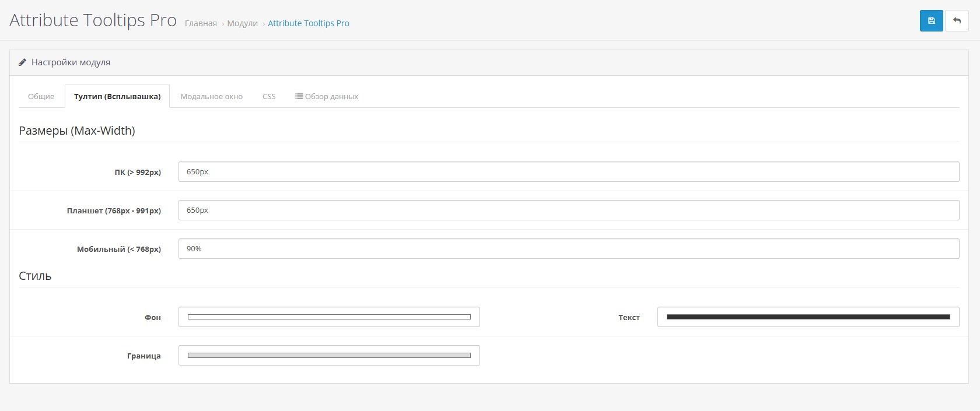Click the back arrow button
Screen dimensions: 980x411
[x=957, y=21]
